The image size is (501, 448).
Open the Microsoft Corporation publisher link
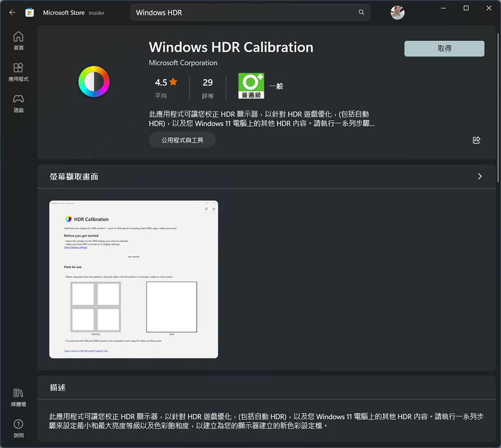[183, 63]
